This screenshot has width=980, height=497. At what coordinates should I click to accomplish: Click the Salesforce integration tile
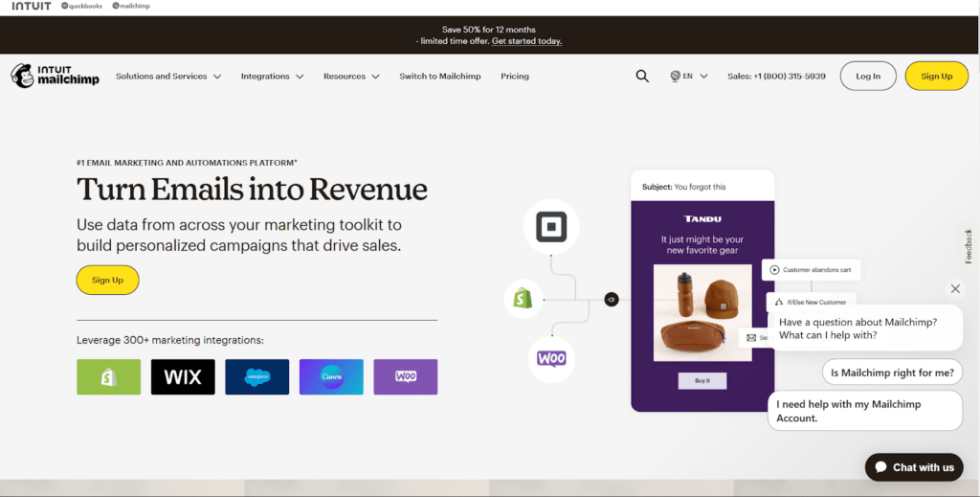[x=256, y=377]
